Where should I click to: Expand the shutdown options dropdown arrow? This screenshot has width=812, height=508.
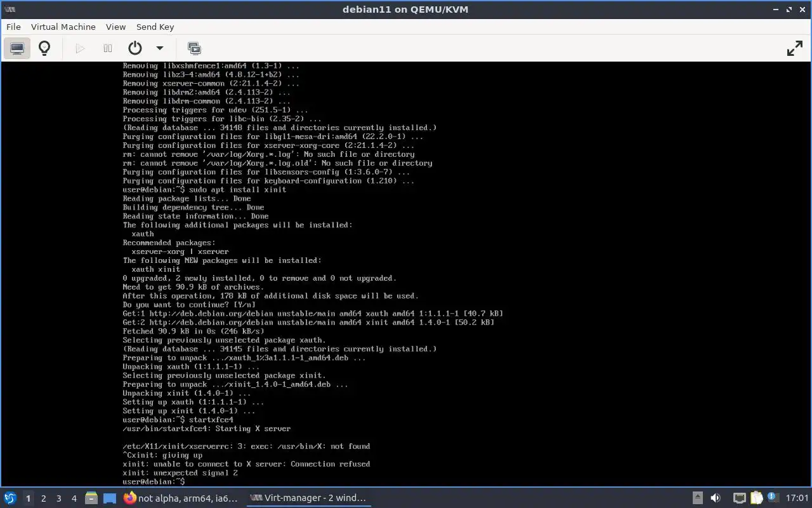pos(160,48)
